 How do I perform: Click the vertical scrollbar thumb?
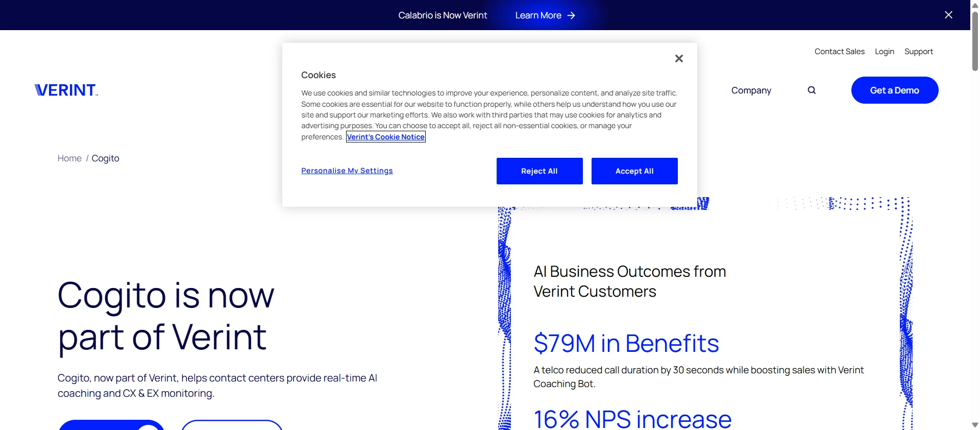point(975,41)
